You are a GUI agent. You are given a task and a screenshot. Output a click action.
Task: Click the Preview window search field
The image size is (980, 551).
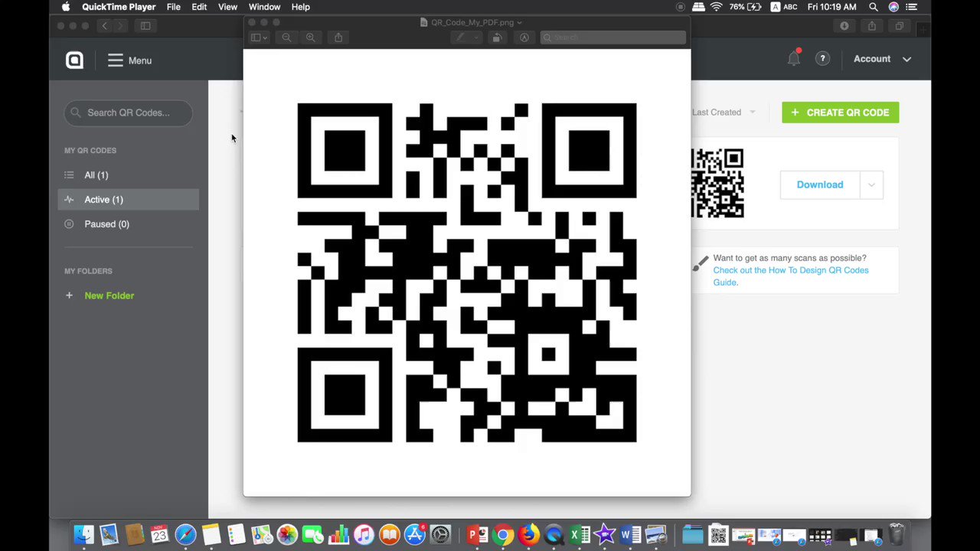coord(612,37)
